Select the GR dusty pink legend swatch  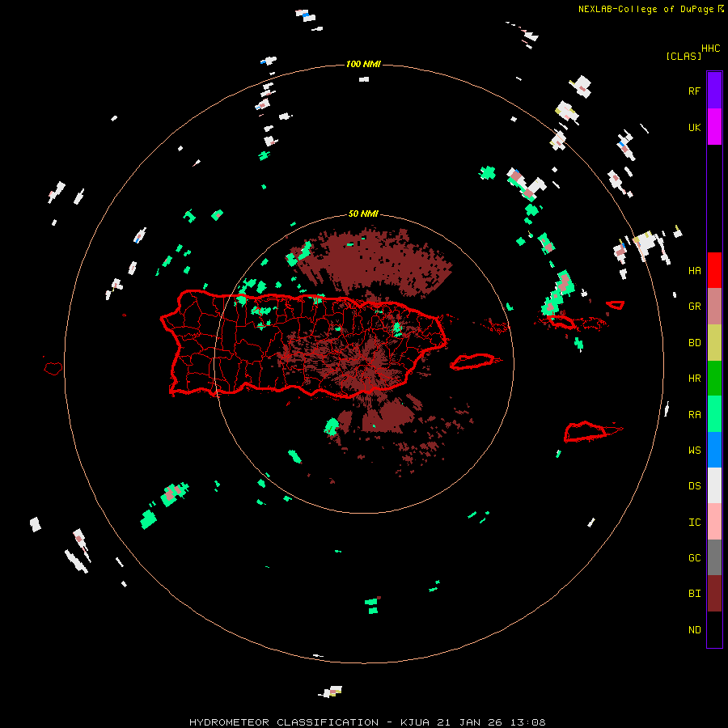[714, 307]
